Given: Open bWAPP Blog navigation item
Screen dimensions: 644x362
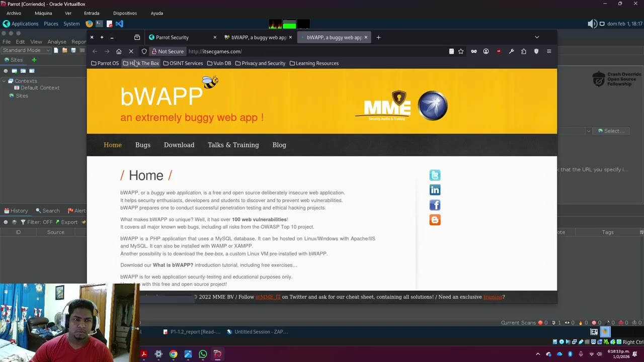Looking at the screenshot, I should pyautogui.click(x=279, y=145).
